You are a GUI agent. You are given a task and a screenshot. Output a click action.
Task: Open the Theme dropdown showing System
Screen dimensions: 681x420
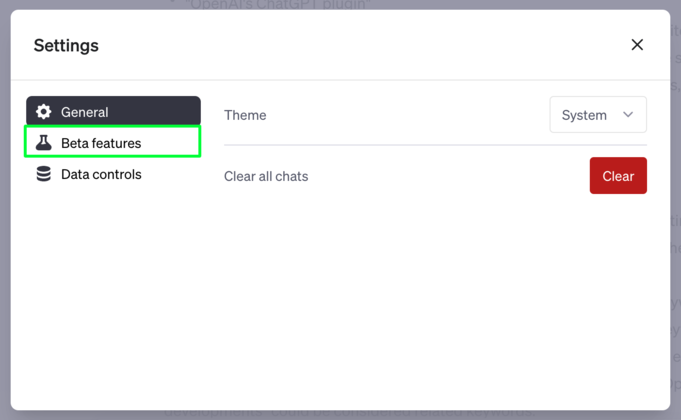click(598, 115)
